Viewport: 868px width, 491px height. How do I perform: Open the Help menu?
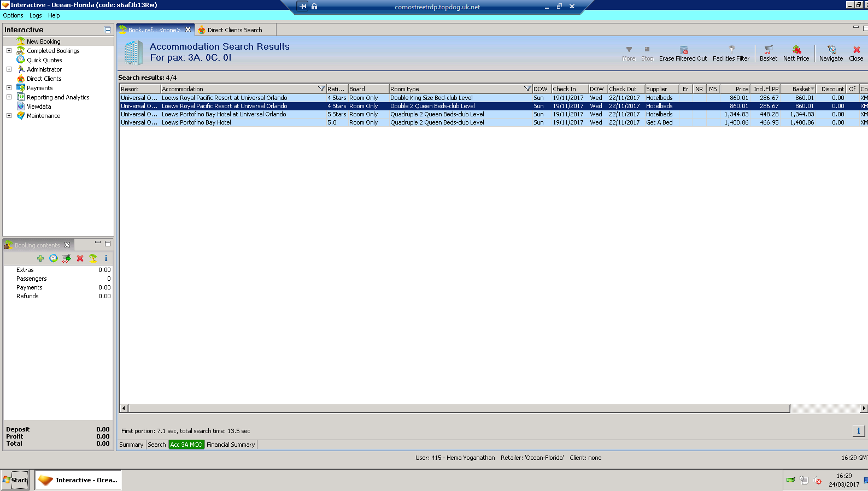54,15
